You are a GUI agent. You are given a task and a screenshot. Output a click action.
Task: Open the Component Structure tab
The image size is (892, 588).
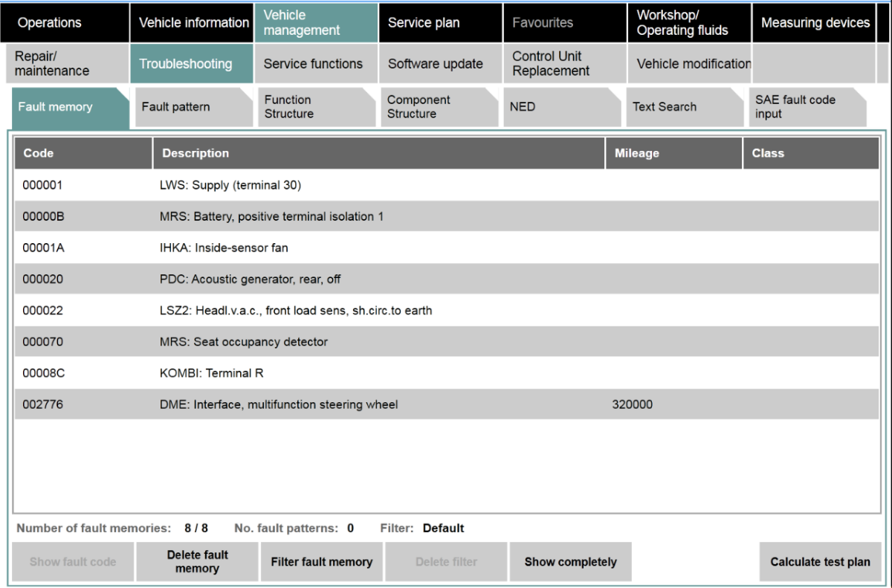[439, 107]
